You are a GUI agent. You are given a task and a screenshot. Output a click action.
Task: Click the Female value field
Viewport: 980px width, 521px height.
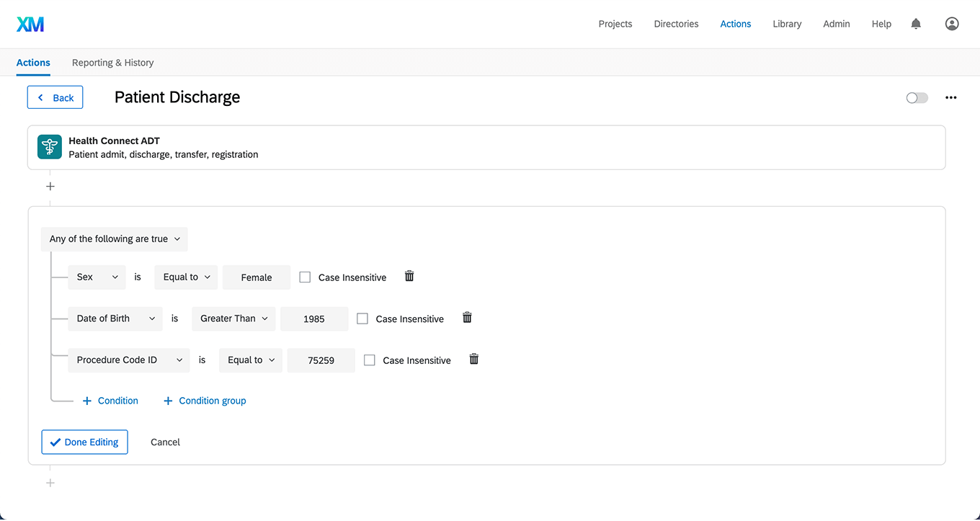coord(257,277)
